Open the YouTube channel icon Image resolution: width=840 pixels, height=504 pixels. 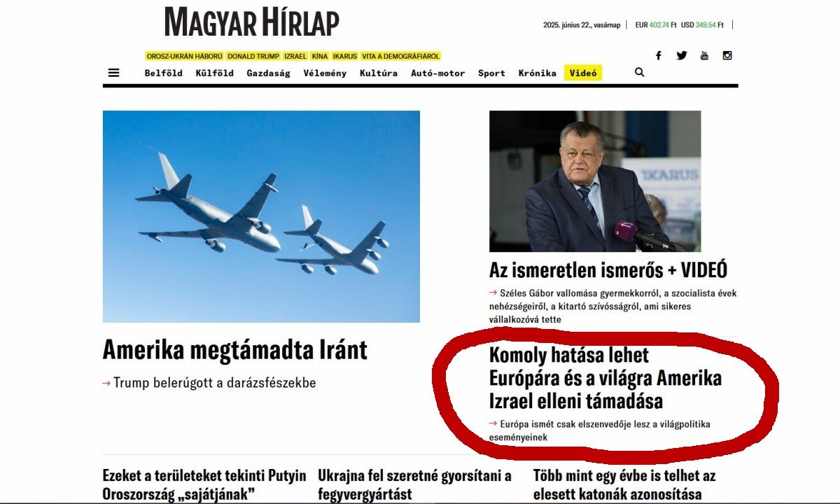click(704, 55)
